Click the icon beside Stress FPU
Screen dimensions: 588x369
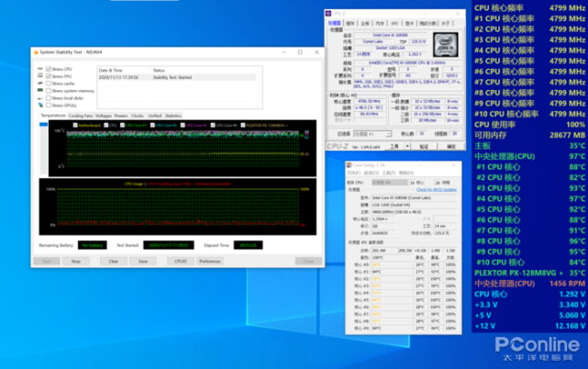pyautogui.click(x=40, y=76)
